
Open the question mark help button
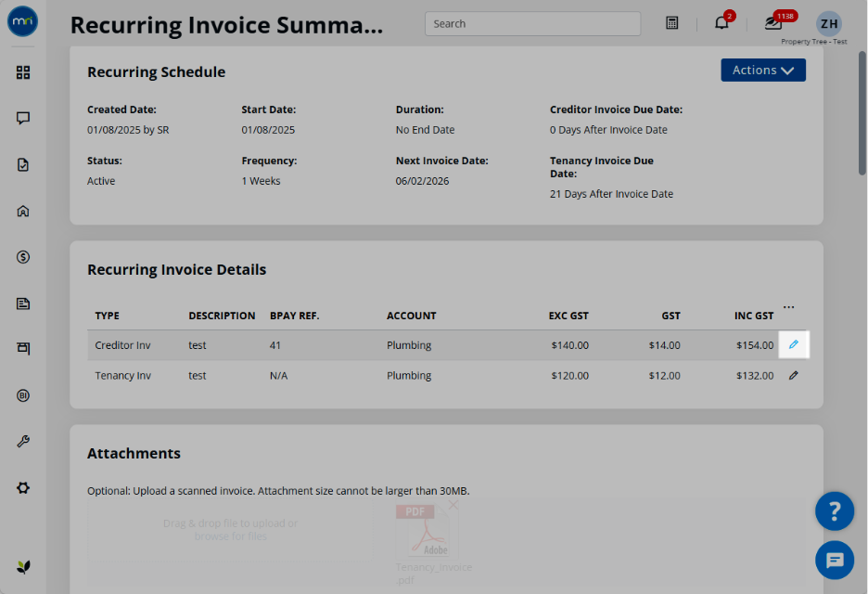click(835, 510)
